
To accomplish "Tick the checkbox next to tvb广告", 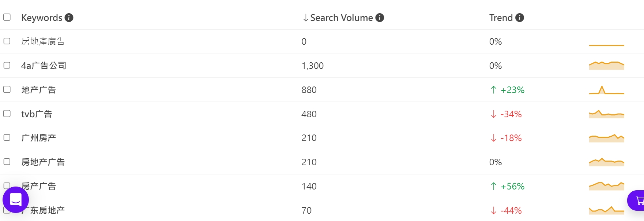I will (x=7, y=114).
